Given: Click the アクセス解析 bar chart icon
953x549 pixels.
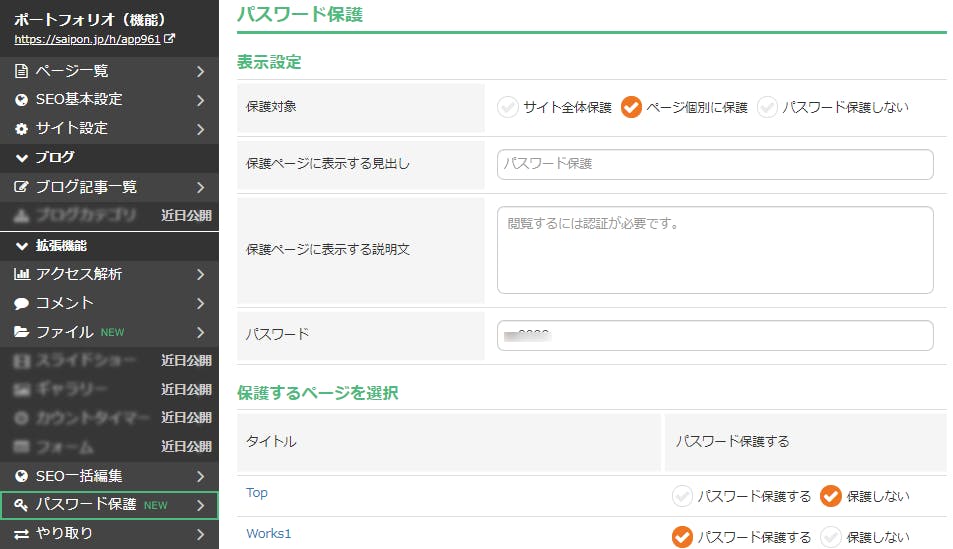Looking at the screenshot, I should click(21, 274).
